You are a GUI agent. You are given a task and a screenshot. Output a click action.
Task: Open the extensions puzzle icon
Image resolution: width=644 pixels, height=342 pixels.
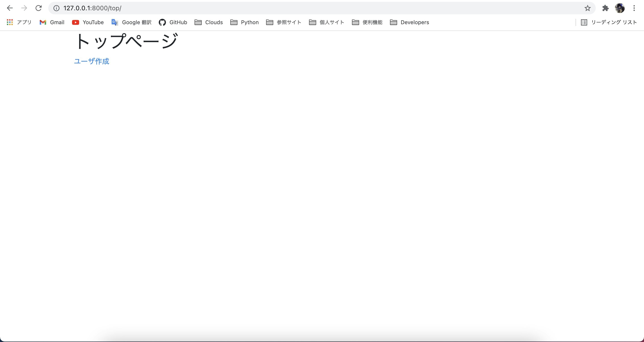coord(605,8)
